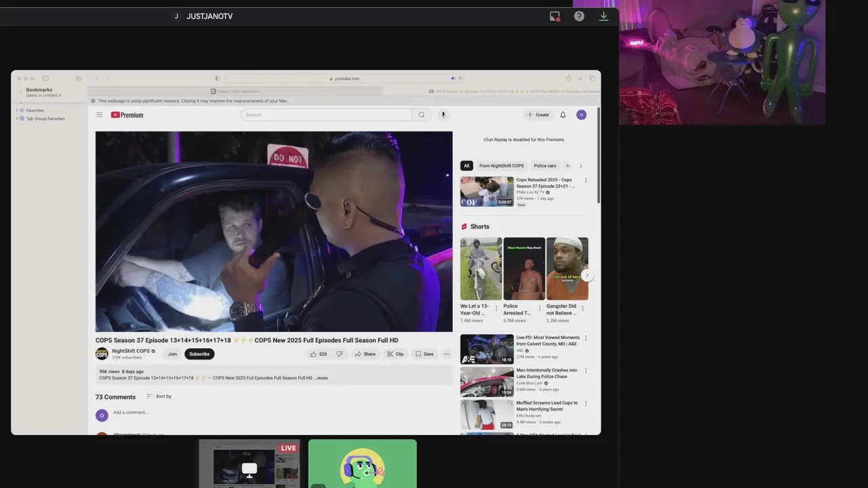Expand the Tab Group Favorites folder

tap(17, 119)
